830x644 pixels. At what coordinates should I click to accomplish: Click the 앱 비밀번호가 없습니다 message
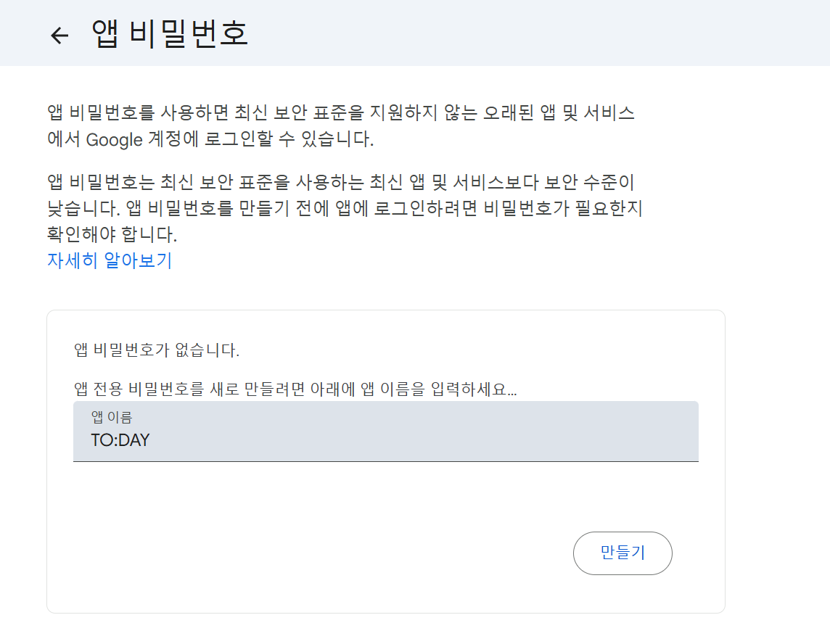157,350
